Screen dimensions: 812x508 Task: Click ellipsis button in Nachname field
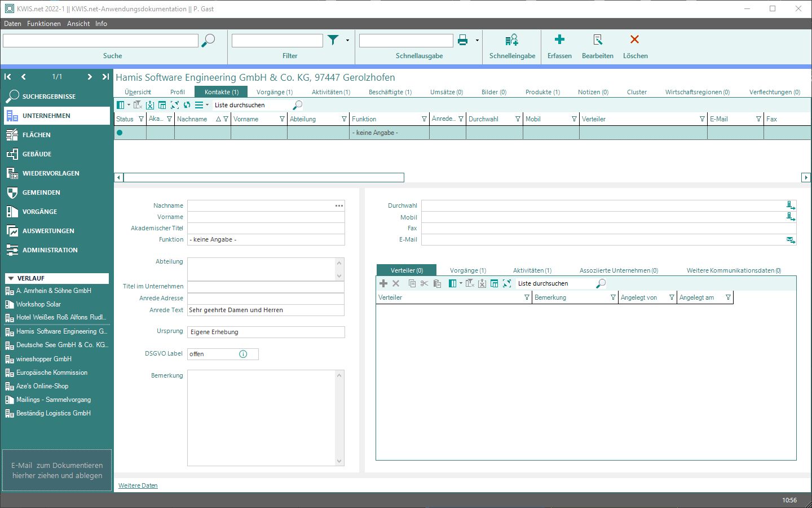(x=339, y=205)
